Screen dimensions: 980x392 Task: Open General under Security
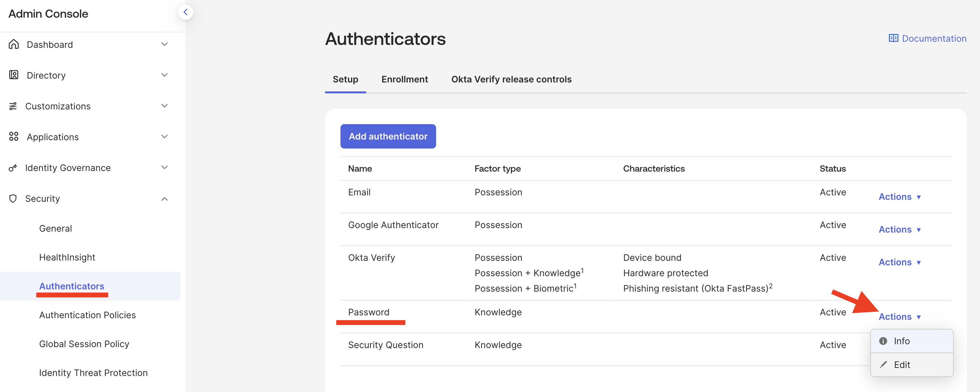pos(56,228)
